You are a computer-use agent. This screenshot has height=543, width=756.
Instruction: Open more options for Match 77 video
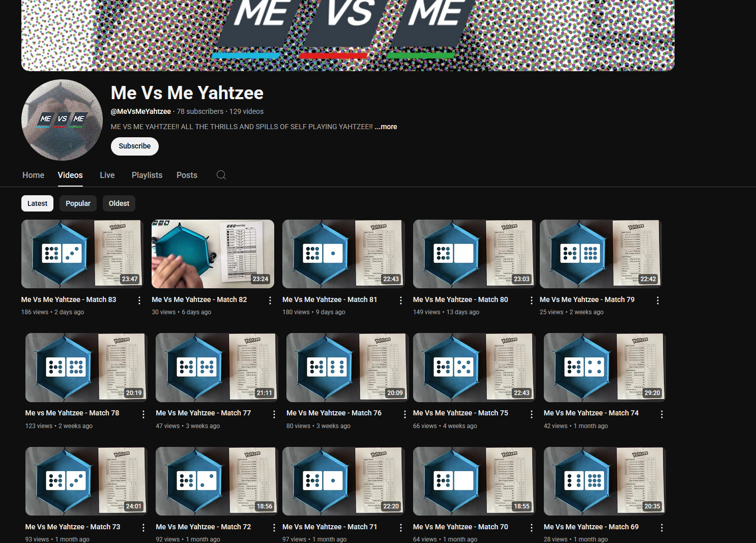(274, 414)
